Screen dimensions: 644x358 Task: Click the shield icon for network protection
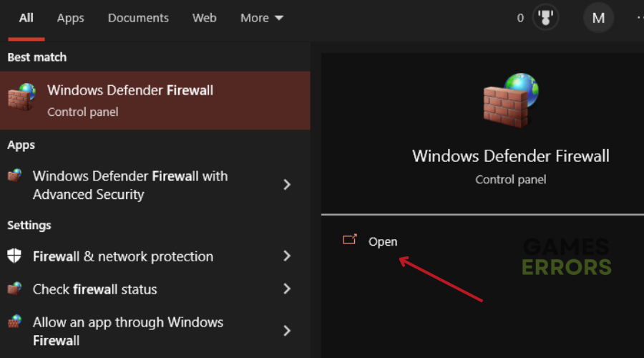coord(14,256)
